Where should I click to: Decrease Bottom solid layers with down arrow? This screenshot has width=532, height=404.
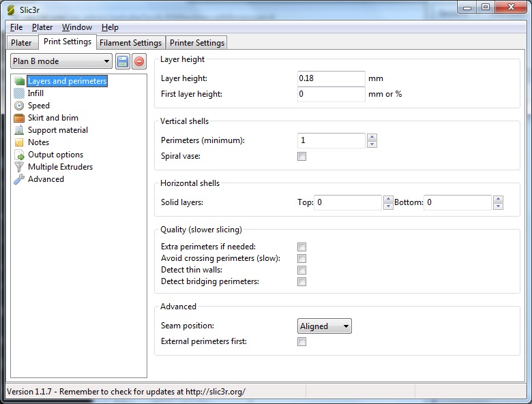(498, 206)
